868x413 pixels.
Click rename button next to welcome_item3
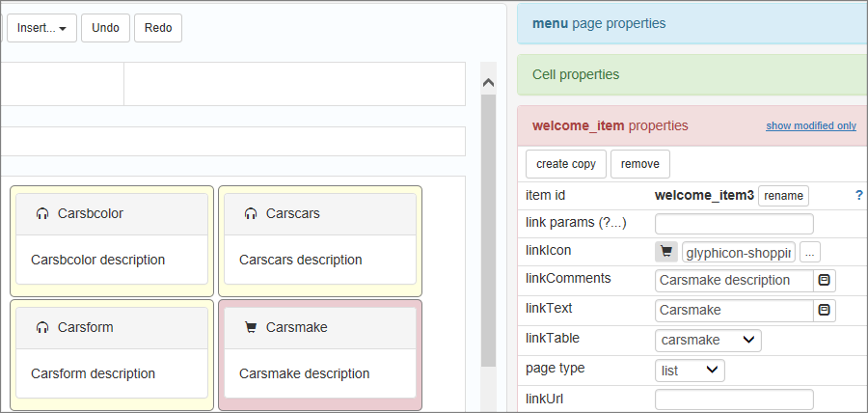(783, 196)
